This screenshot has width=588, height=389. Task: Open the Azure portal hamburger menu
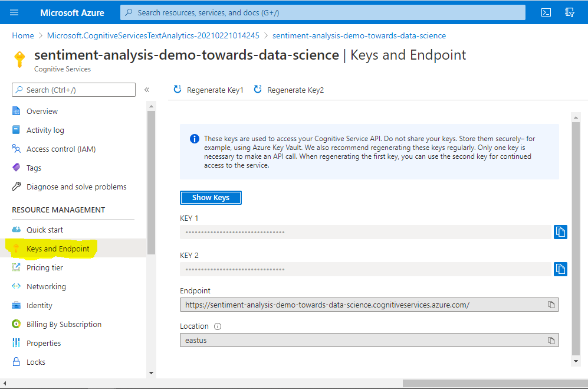click(x=14, y=12)
